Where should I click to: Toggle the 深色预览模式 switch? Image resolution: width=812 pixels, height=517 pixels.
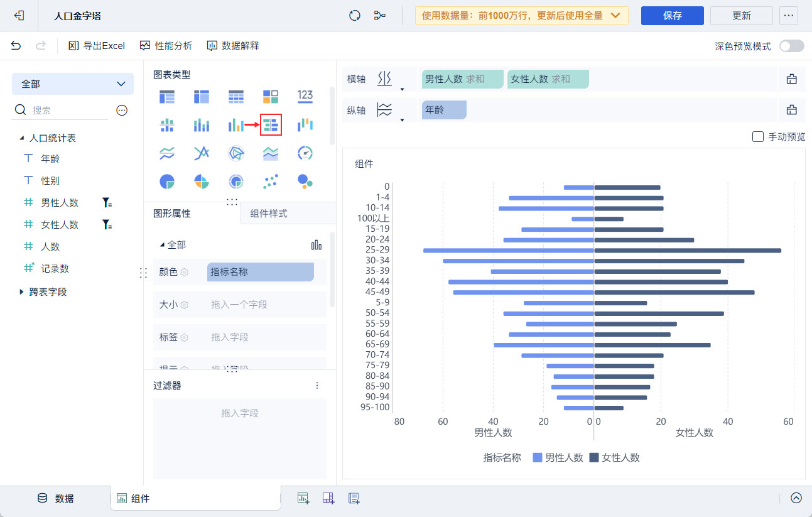[x=791, y=46]
